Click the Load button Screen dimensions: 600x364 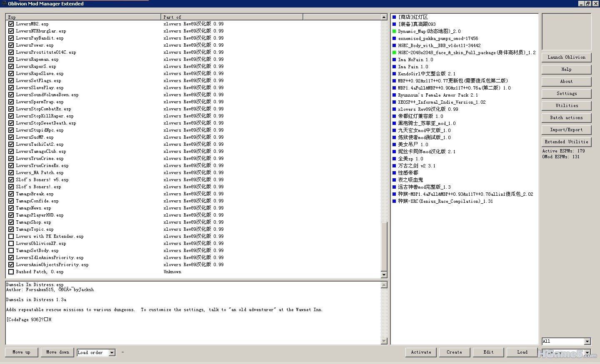click(522, 352)
